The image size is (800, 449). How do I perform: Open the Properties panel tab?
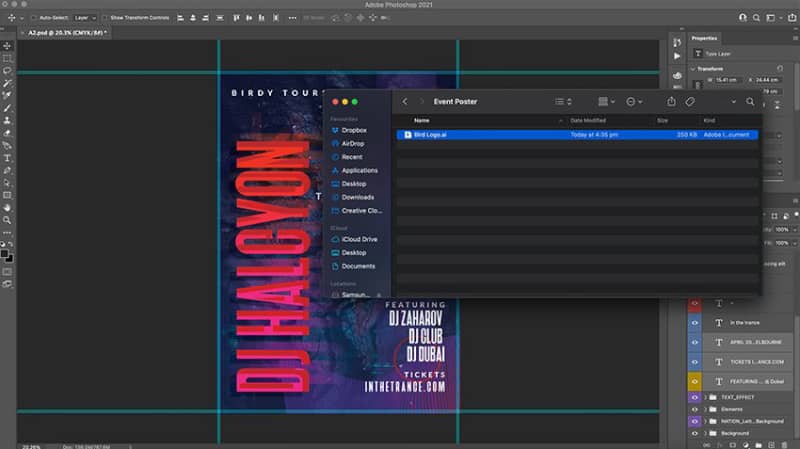[704, 38]
